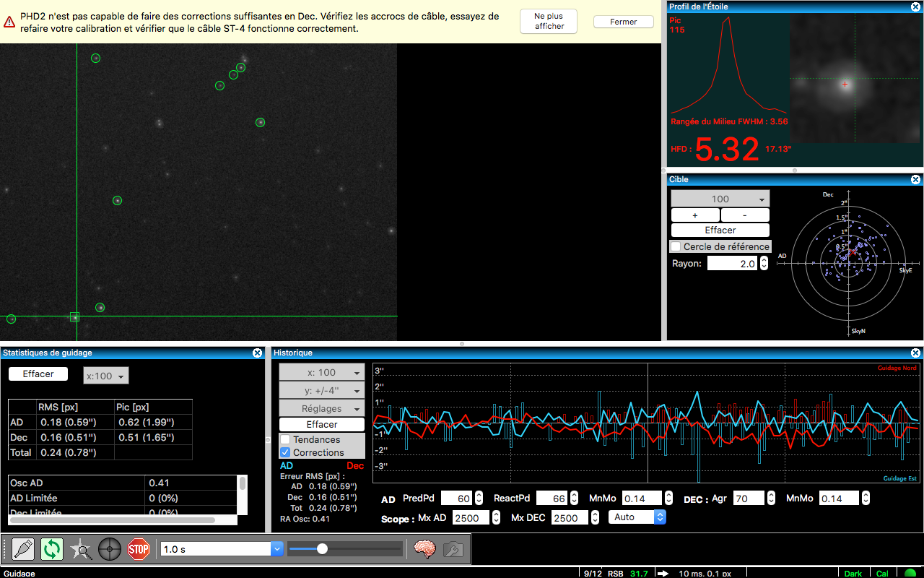The image size is (924, 578).
Task: Click the white arrow icon in status bar
Action: click(x=663, y=574)
